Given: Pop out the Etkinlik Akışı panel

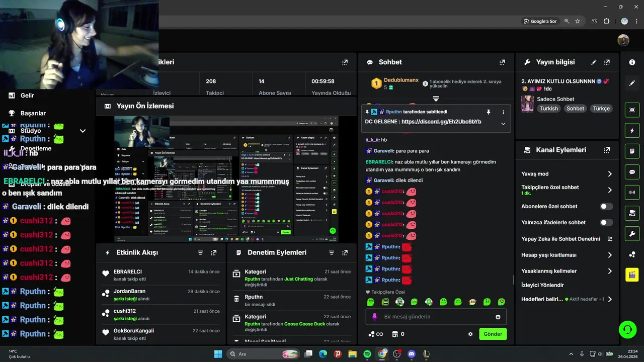Looking at the screenshot, I should click(x=214, y=252).
